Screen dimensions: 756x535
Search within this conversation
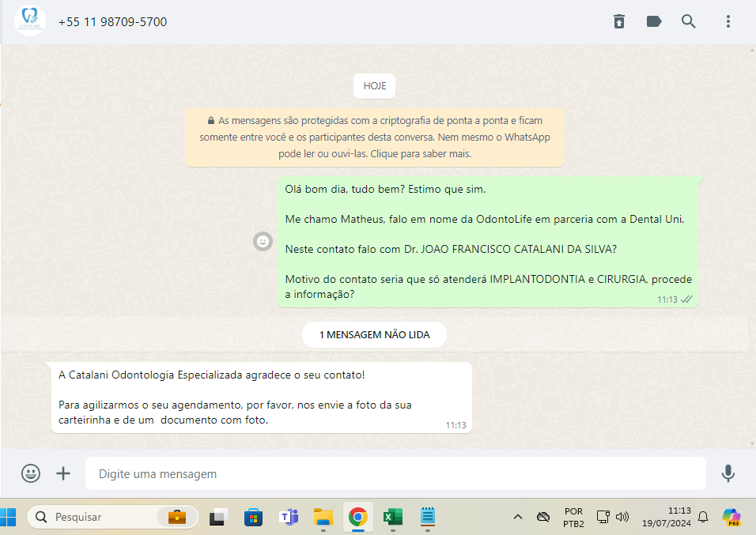689,22
